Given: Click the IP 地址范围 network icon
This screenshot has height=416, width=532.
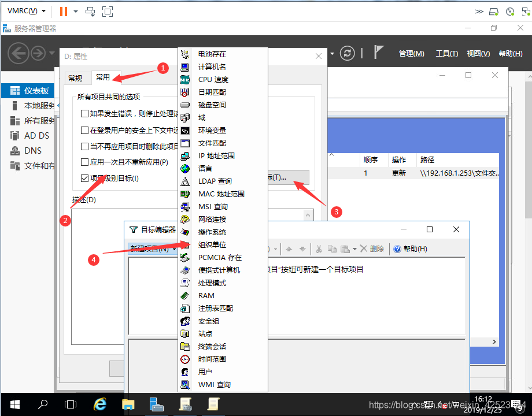Looking at the screenshot, I should [x=185, y=156].
